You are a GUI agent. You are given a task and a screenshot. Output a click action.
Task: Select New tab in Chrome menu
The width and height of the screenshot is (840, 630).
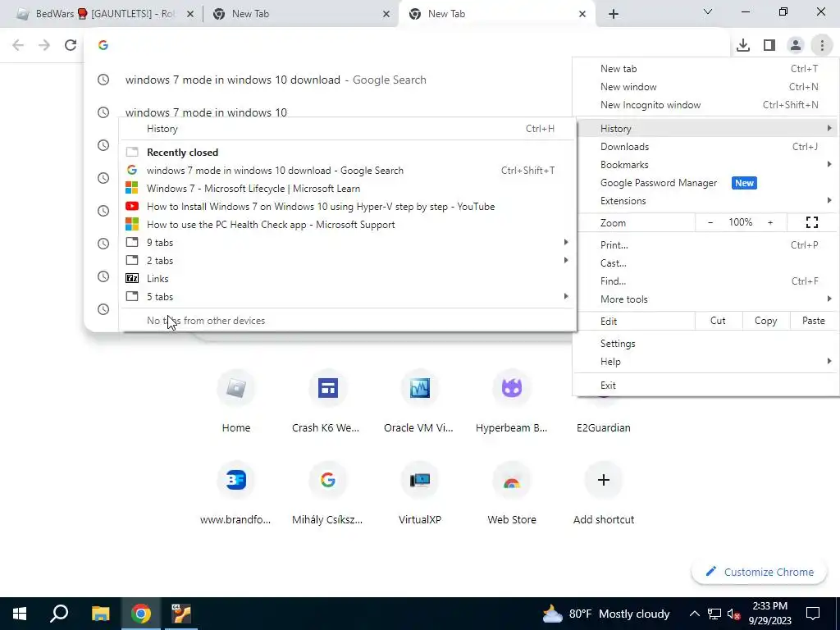pyautogui.click(x=706, y=69)
